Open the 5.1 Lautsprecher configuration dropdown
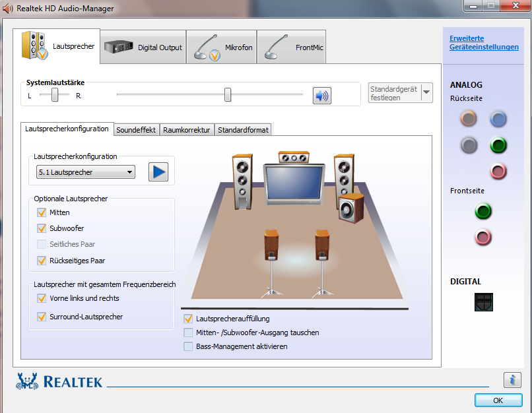532x413 pixels. click(x=86, y=172)
